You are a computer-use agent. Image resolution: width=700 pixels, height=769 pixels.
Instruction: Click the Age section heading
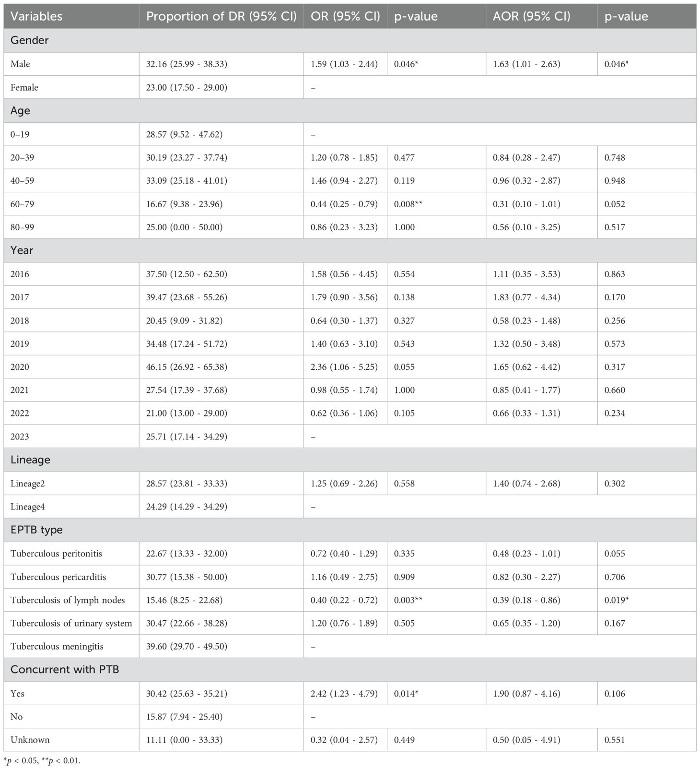[20, 111]
